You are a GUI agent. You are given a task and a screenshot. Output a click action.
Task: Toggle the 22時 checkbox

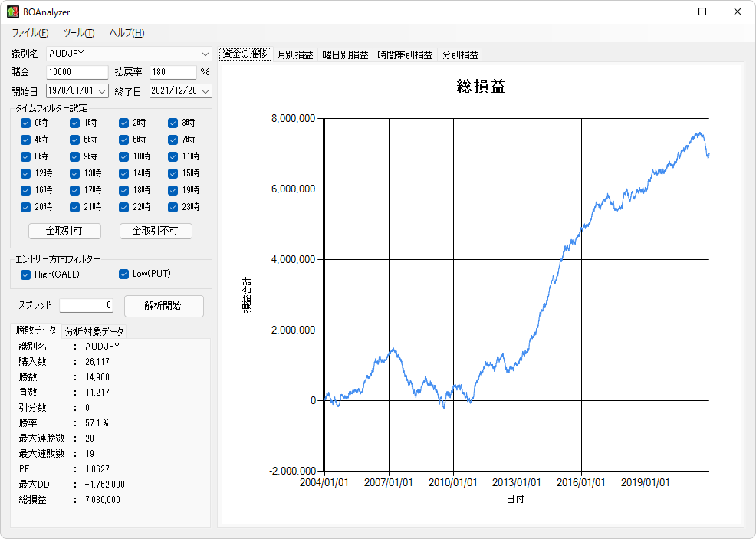(124, 207)
